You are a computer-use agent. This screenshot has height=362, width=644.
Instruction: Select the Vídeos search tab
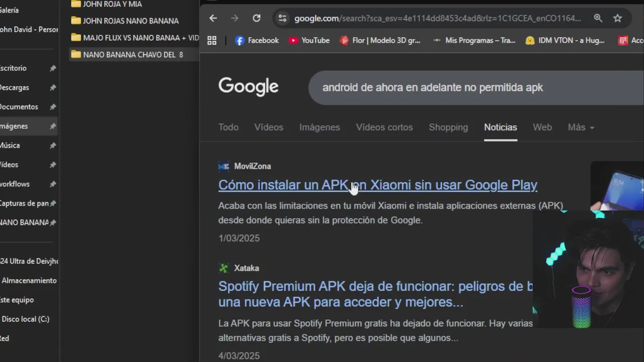click(x=269, y=127)
